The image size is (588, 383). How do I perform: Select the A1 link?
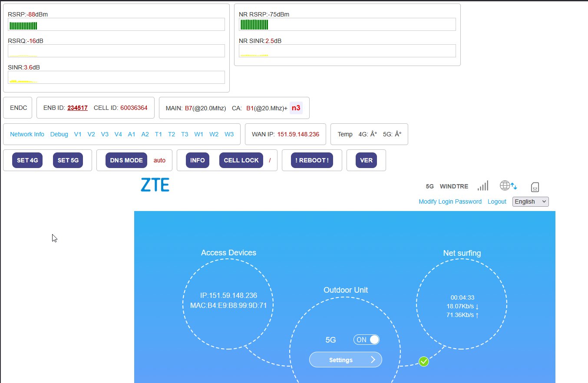point(132,134)
